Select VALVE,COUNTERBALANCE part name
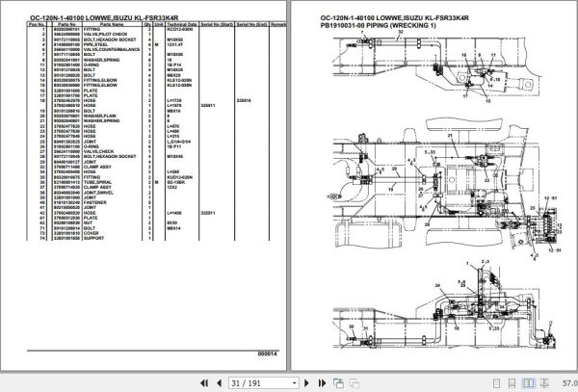 click(x=112, y=49)
